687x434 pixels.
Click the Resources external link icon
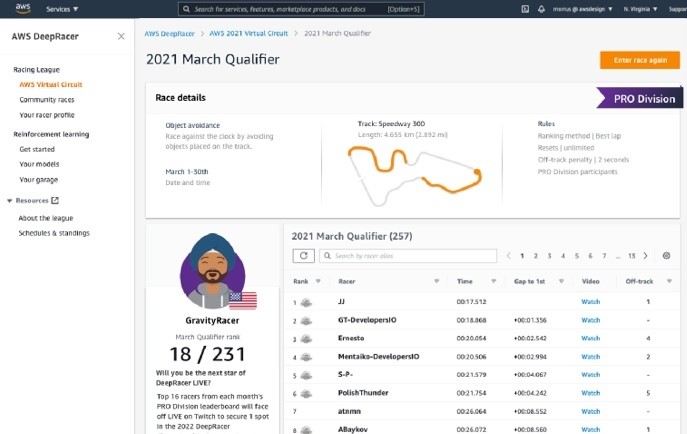55,201
